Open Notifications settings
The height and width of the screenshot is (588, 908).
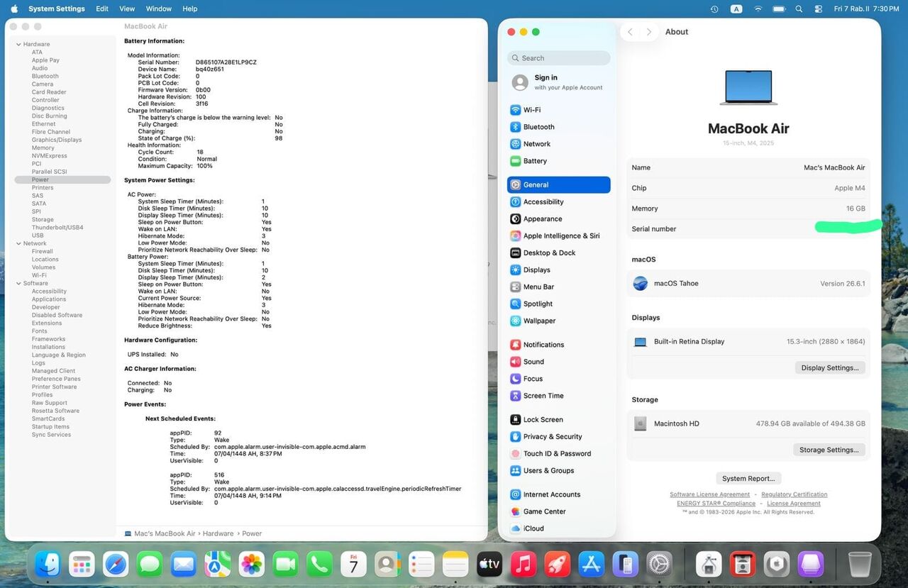(558, 345)
